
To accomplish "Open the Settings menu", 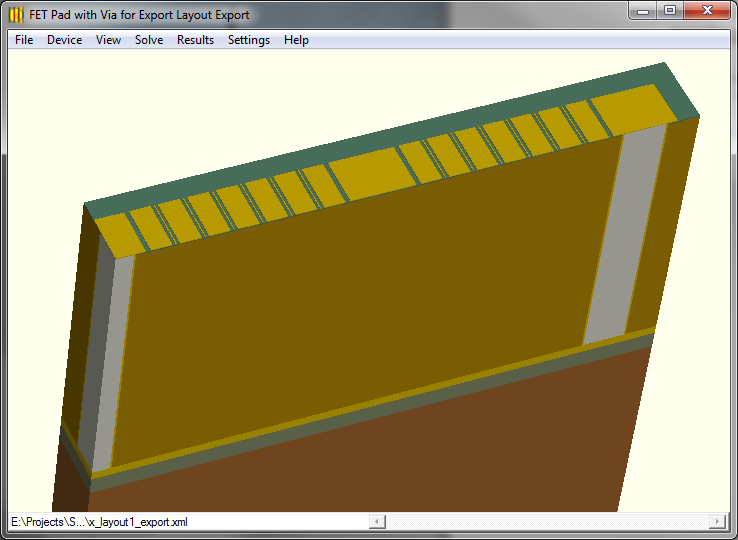I will click(x=249, y=40).
